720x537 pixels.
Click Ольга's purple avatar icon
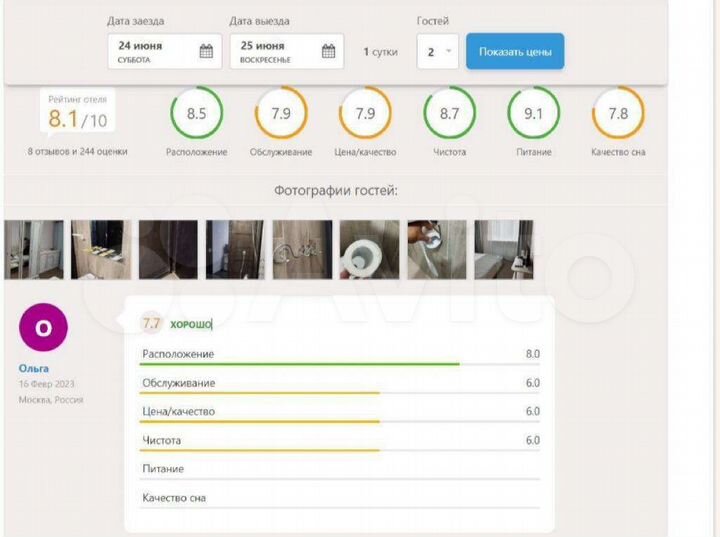pos(43,329)
